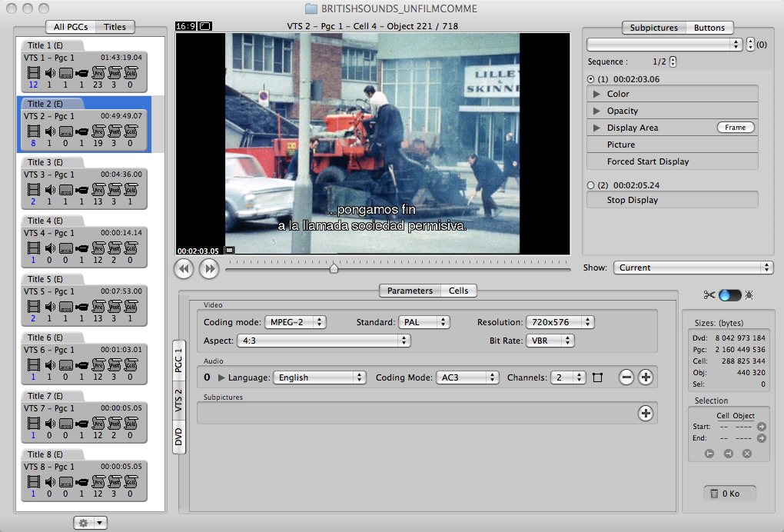Add a subpicture stream with plus button
784x532 pixels.
(x=646, y=414)
